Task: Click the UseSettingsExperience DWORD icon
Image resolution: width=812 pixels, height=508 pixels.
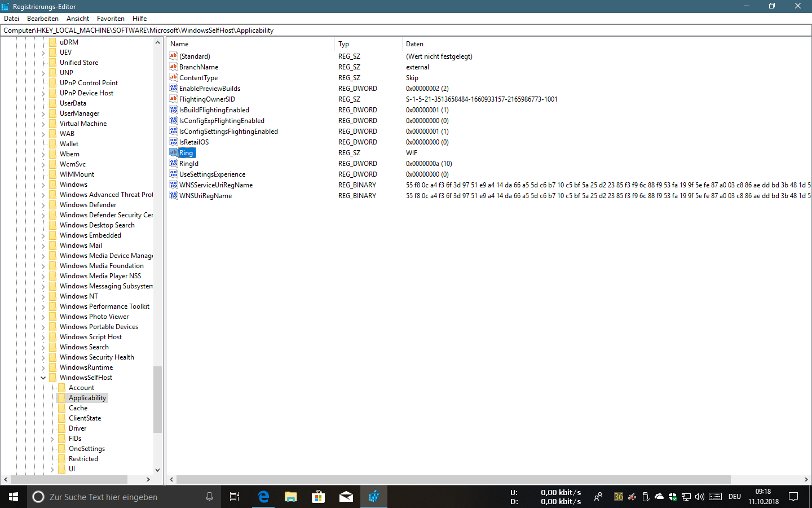Action: [x=174, y=174]
